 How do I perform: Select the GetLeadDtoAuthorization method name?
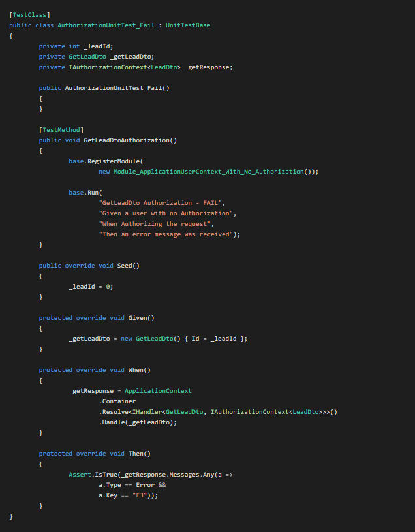131,140
